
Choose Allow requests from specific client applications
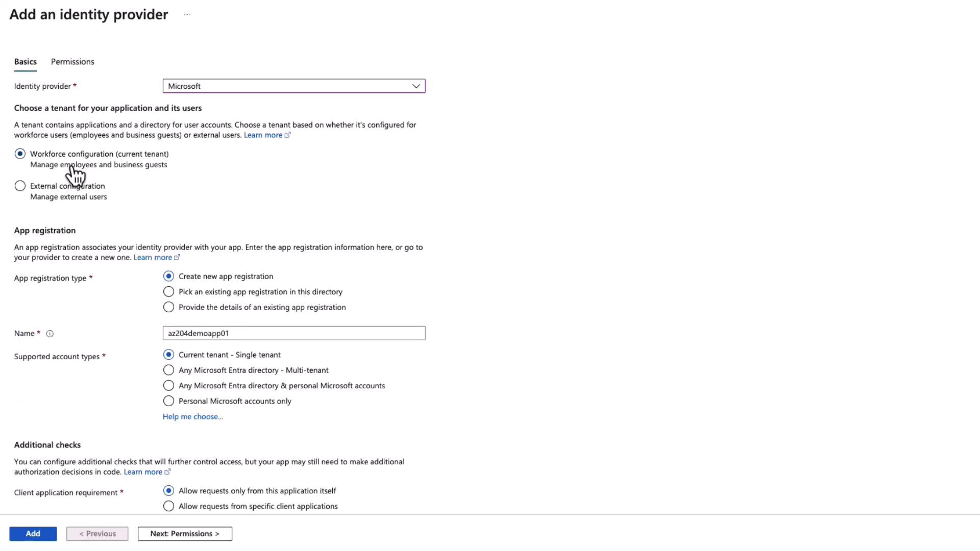pyautogui.click(x=168, y=506)
